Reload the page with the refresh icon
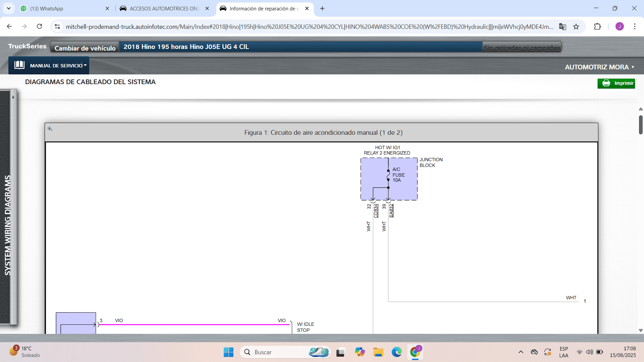Screen dimensions: 644x362 click(40, 26)
